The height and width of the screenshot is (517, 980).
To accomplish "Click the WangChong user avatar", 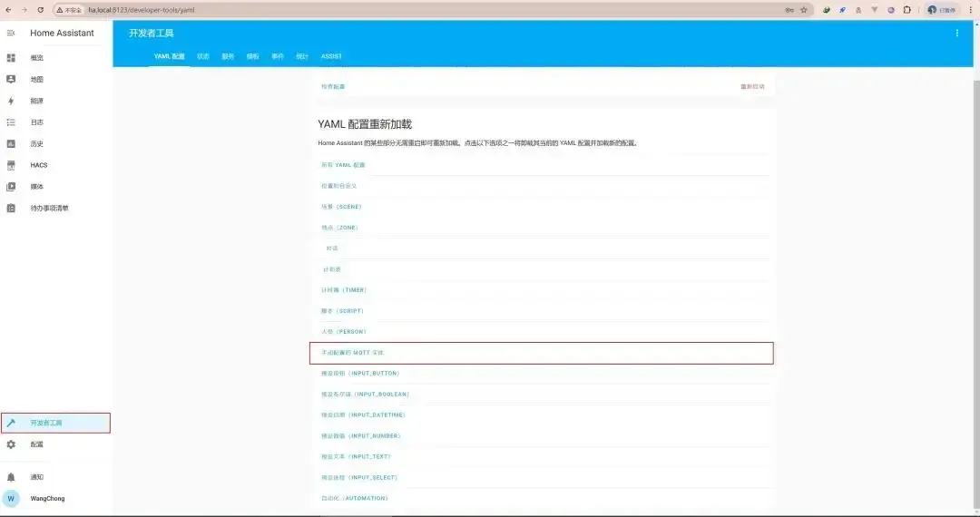I will [x=11, y=498].
